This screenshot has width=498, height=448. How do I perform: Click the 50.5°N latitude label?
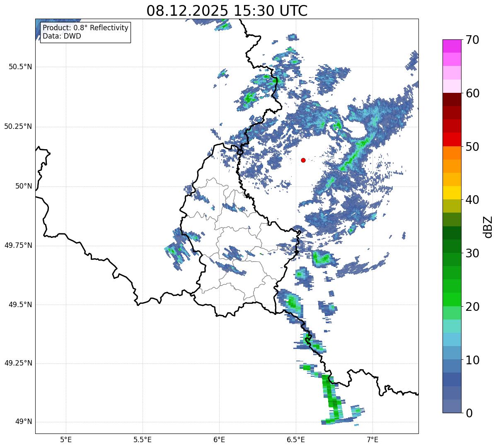pos(20,67)
